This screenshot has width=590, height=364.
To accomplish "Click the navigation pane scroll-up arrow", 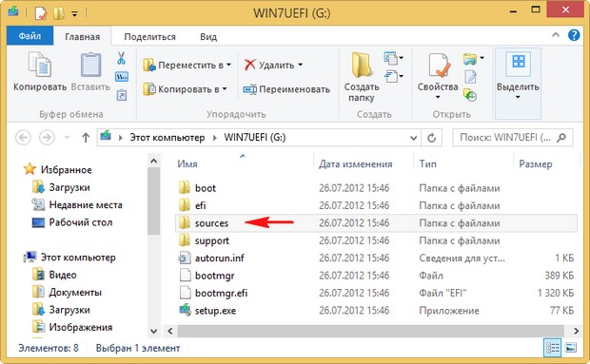I will (153, 161).
